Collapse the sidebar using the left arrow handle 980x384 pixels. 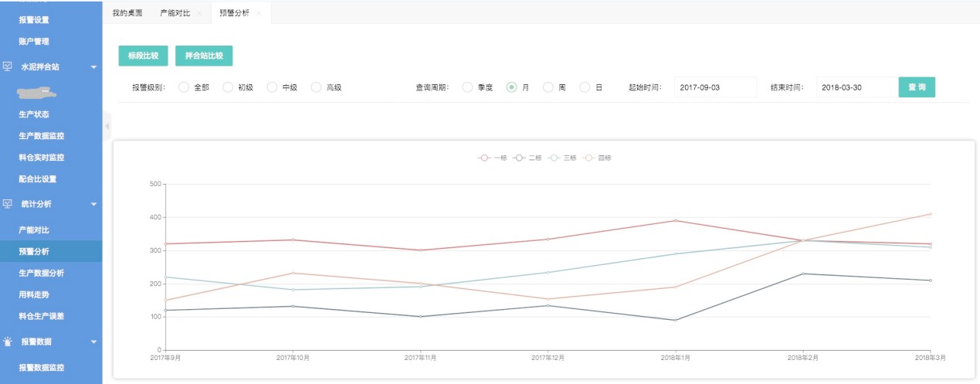(107, 125)
